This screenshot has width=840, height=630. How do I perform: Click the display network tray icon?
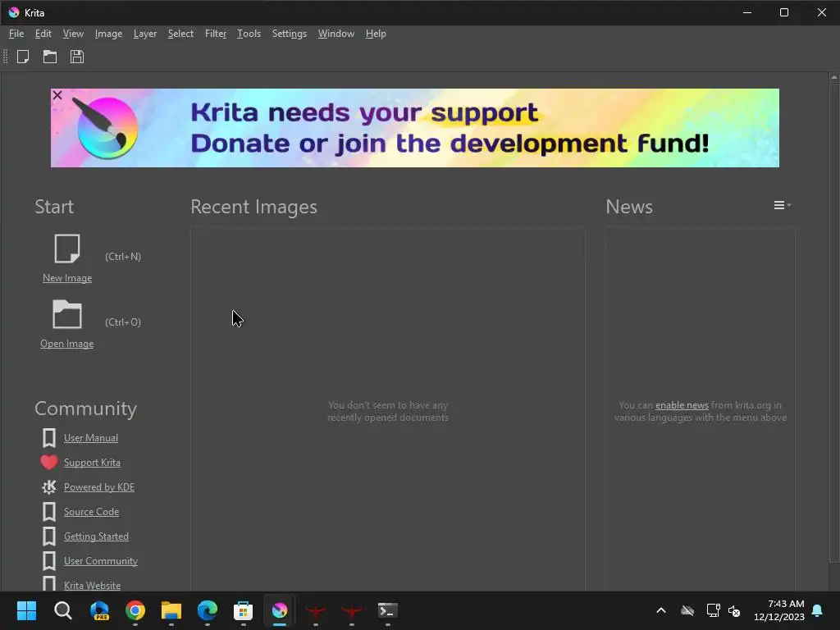[x=713, y=610]
